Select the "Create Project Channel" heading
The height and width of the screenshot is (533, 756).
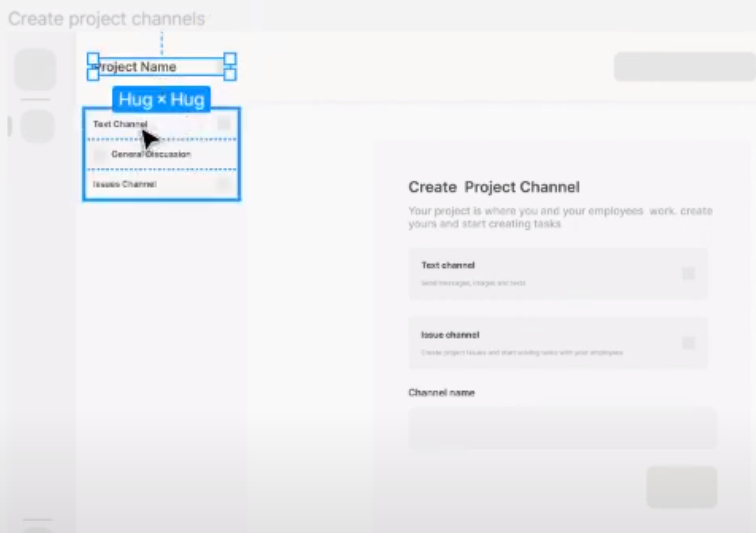494,187
